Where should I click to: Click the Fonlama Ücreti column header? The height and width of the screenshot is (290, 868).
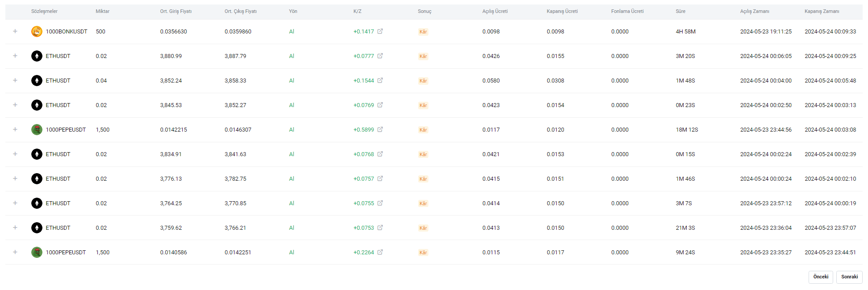coord(627,11)
